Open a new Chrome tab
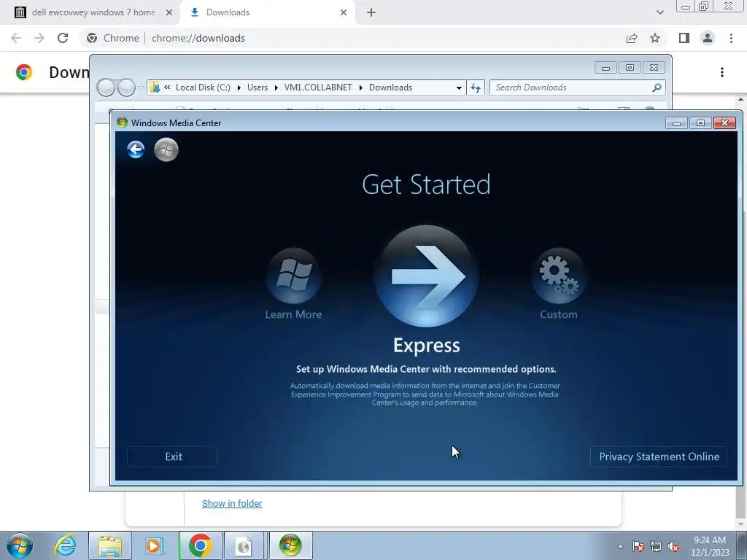 click(371, 12)
